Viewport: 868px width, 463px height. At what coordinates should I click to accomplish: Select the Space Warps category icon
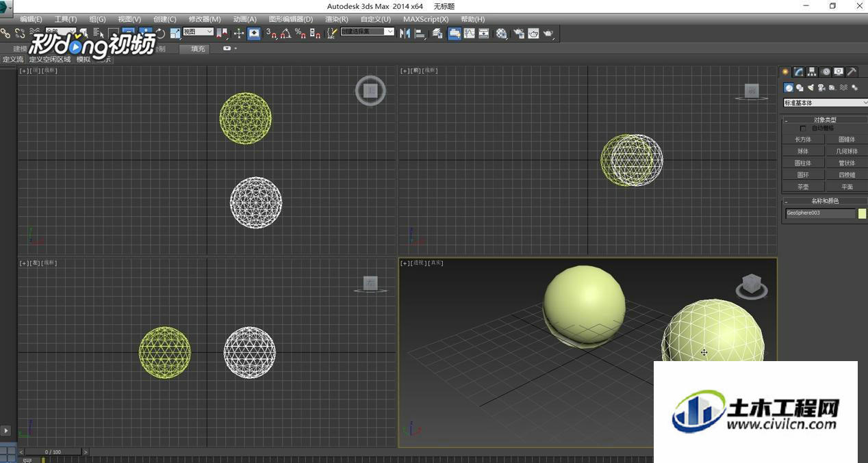click(x=843, y=88)
